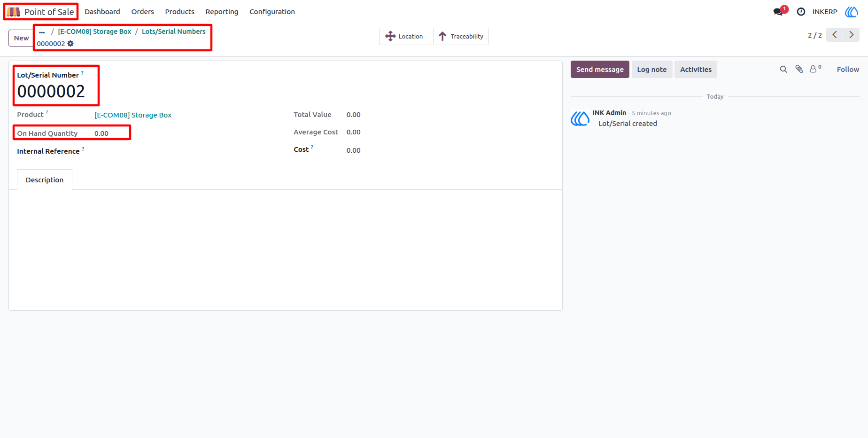Search messages with the magnifier icon

[783, 70]
